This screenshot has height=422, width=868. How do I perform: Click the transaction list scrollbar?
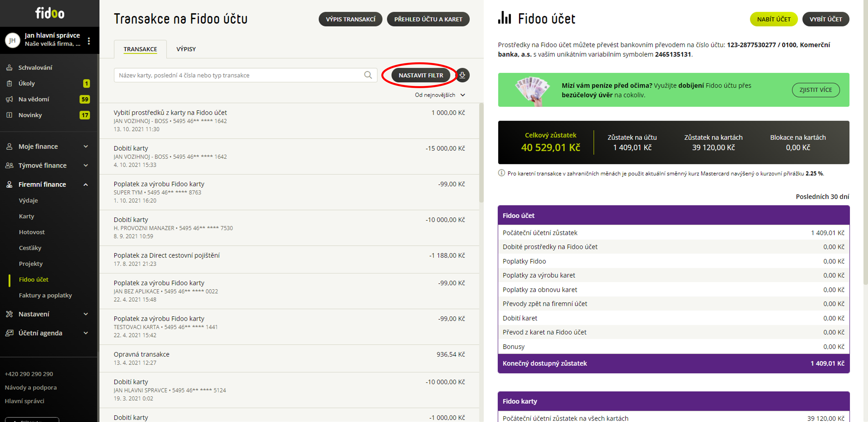coord(481,153)
